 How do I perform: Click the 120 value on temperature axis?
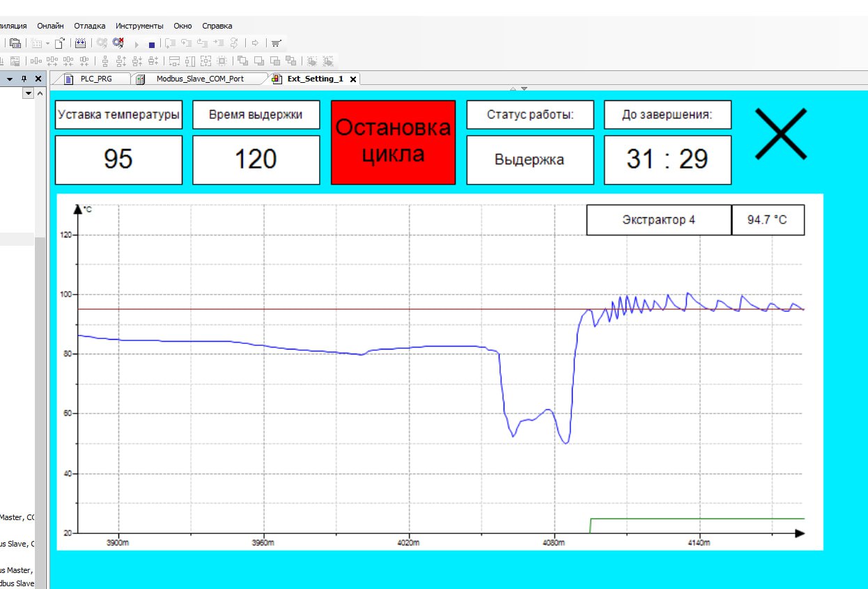coord(66,235)
